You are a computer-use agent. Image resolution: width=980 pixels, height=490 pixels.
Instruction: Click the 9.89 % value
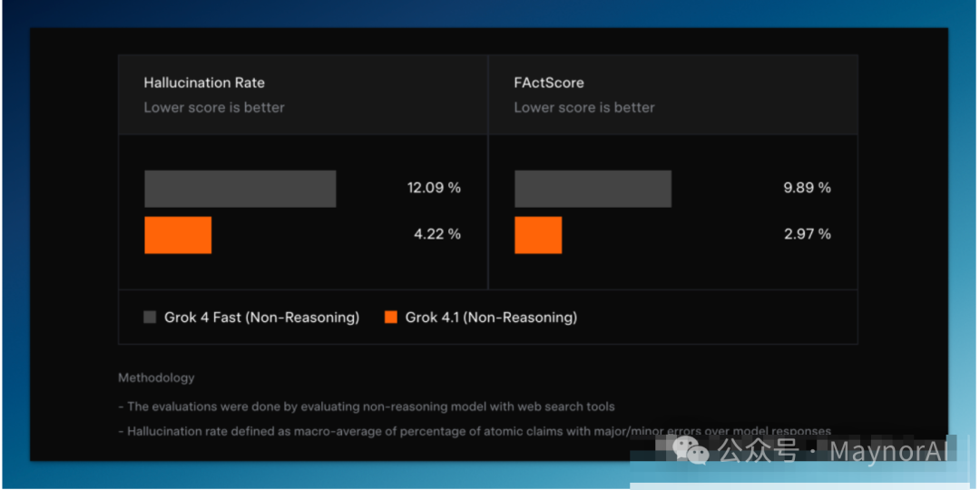click(808, 188)
